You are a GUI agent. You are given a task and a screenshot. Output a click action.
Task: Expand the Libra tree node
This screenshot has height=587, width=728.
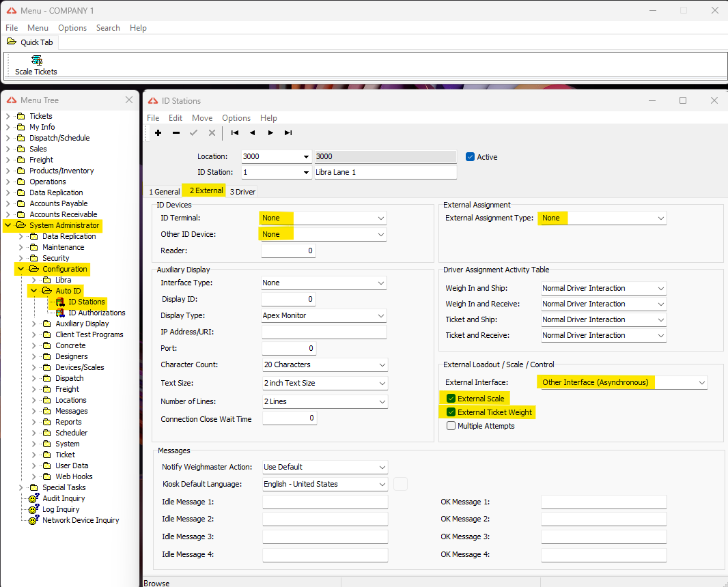click(34, 280)
